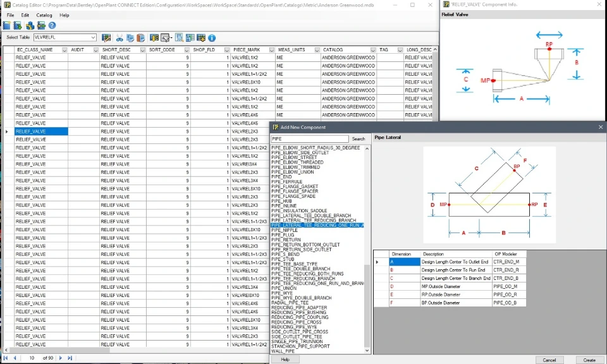The height and width of the screenshot is (364, 607).
Task: Click the paste clipboard icon in toolbar
Action: click(x=140, y=38)
